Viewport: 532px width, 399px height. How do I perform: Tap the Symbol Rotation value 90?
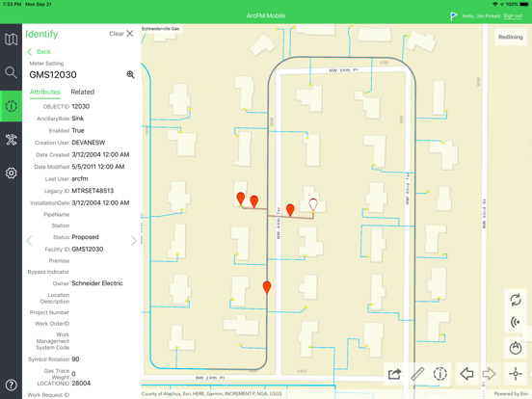75,359
